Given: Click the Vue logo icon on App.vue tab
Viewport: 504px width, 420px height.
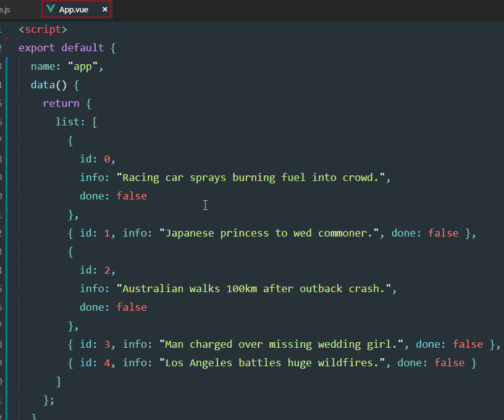Looking at the screenshot, I should [51, 9].
